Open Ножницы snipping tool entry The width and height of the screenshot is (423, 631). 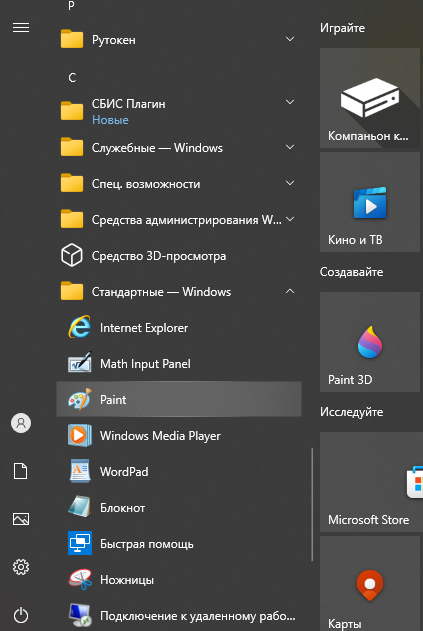(179, 579)
